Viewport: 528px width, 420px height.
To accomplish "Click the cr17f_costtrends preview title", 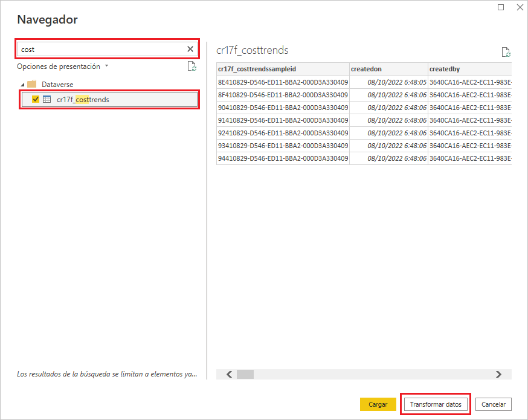I will pyautogui.click(x=252, y=50).
